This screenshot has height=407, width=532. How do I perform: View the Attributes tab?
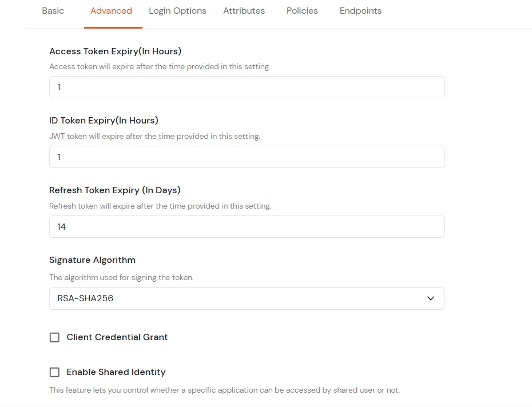(244, 10)
